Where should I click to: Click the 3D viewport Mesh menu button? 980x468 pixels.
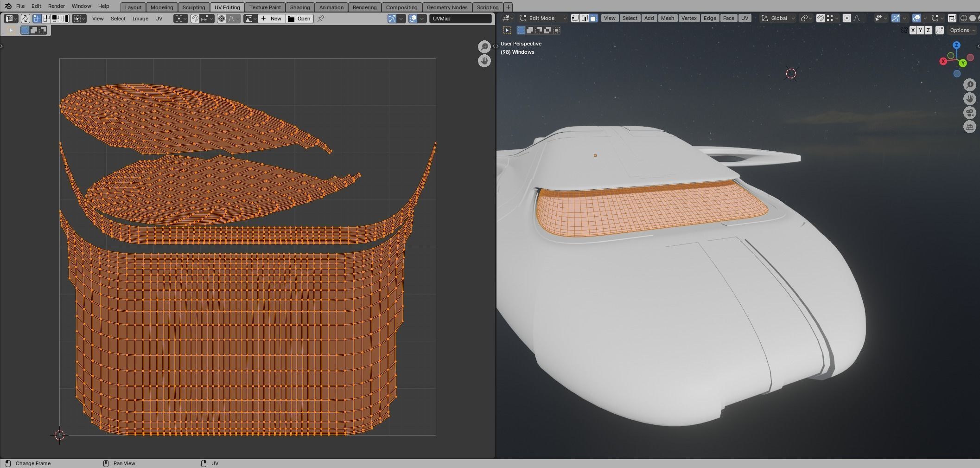(x=668, y=18)
